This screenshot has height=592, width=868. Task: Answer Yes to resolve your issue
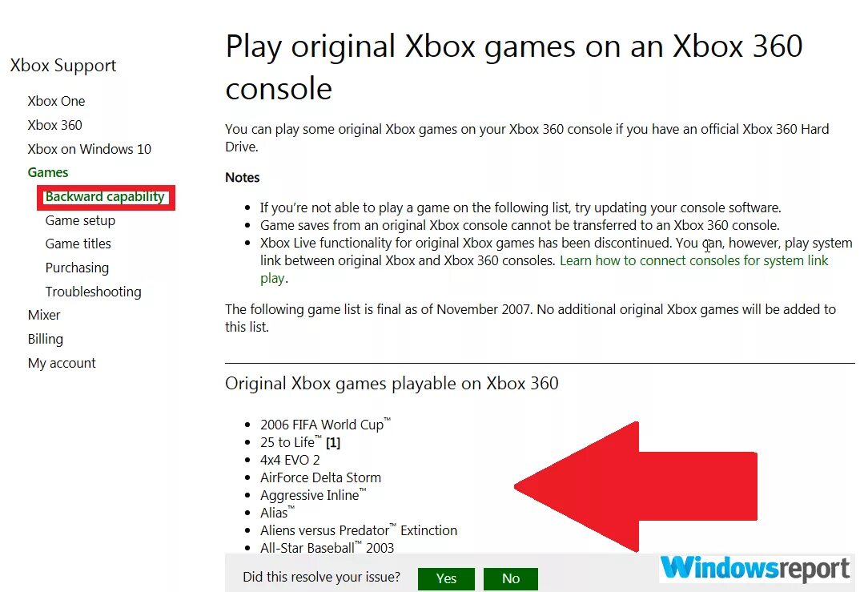pyautogui.click(x=446, y=578)
